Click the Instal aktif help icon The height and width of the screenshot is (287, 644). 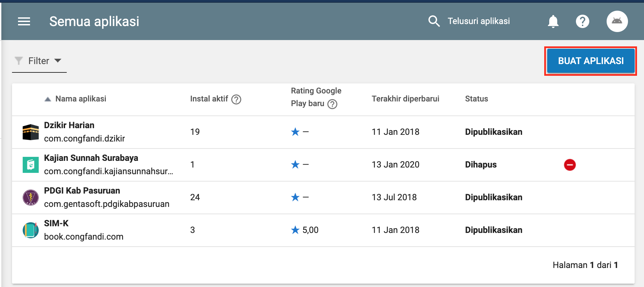pos(236,99)
